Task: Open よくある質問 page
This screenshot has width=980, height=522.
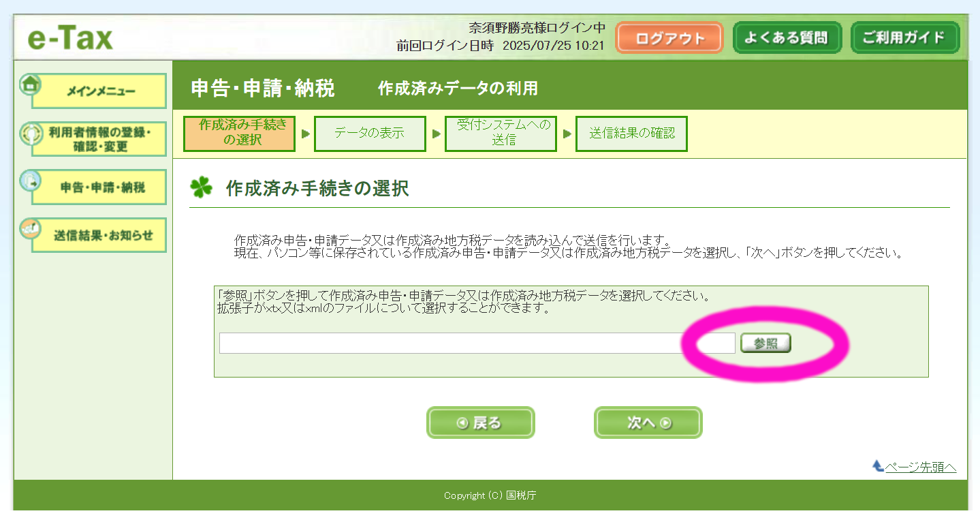Action: (787, 37)
